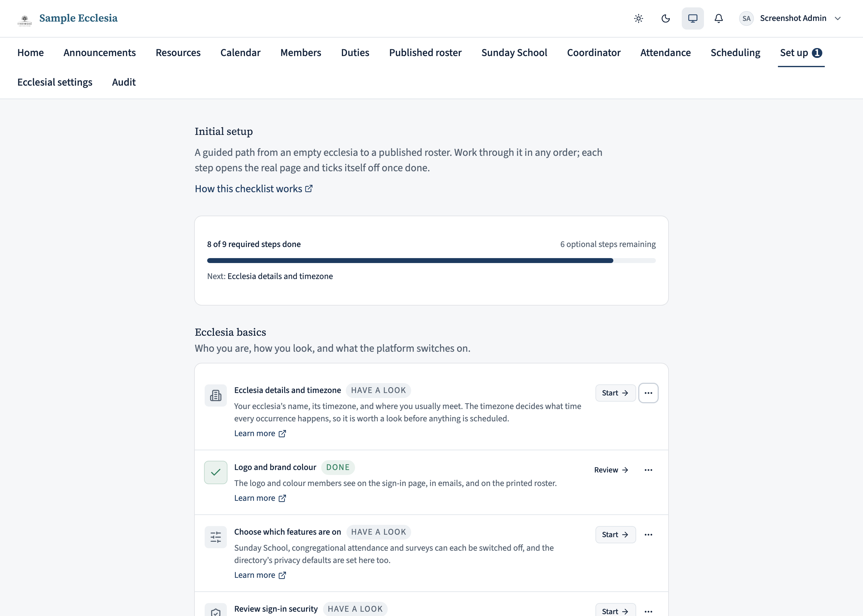This screenshot has width=863, height=616.
Task: Open Duties tab
Action: [x=355, y=52]
